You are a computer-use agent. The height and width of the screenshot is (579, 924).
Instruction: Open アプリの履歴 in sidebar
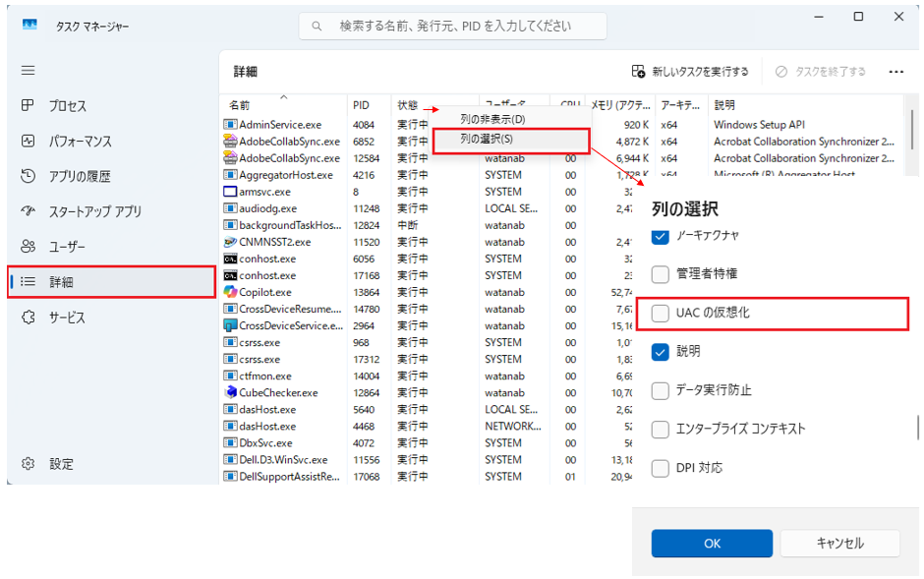112,176
